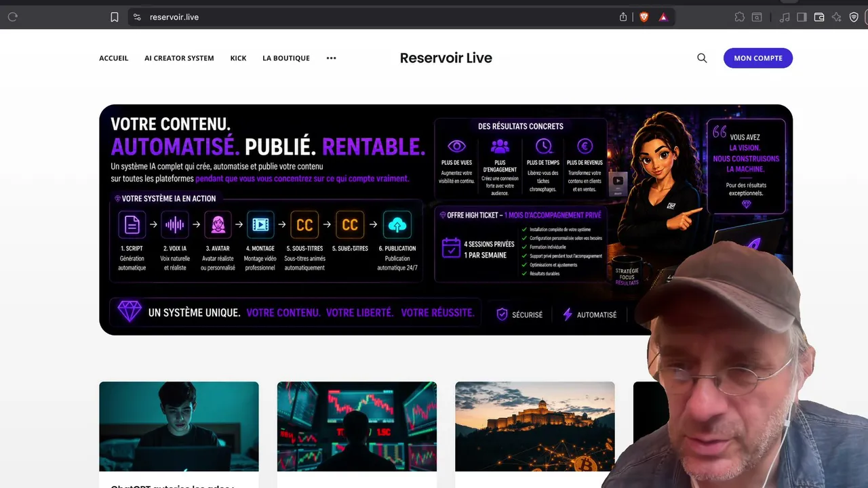Open the Brave VPN shield icon

854,17
